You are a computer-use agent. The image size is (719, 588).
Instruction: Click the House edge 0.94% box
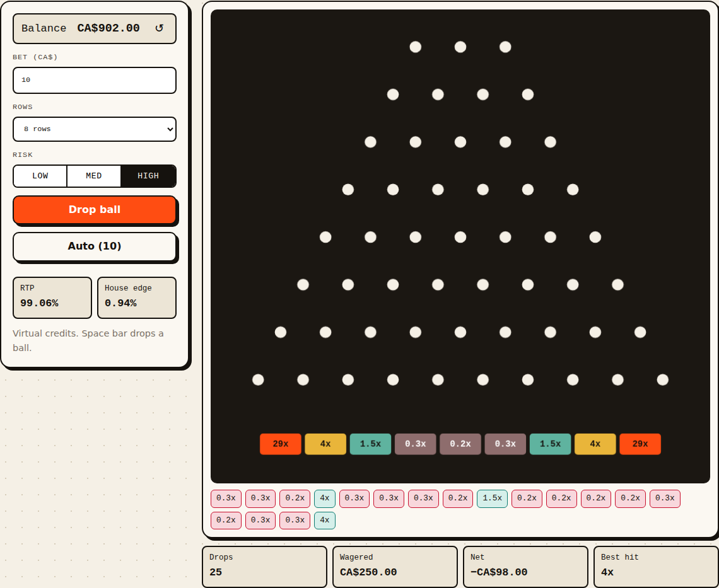[x=137, y=297]
